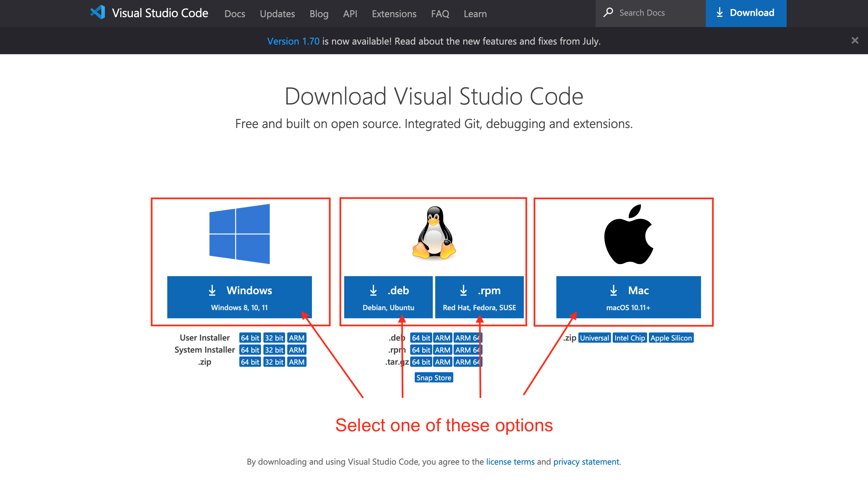Open the Updates page

pos(277,14)
